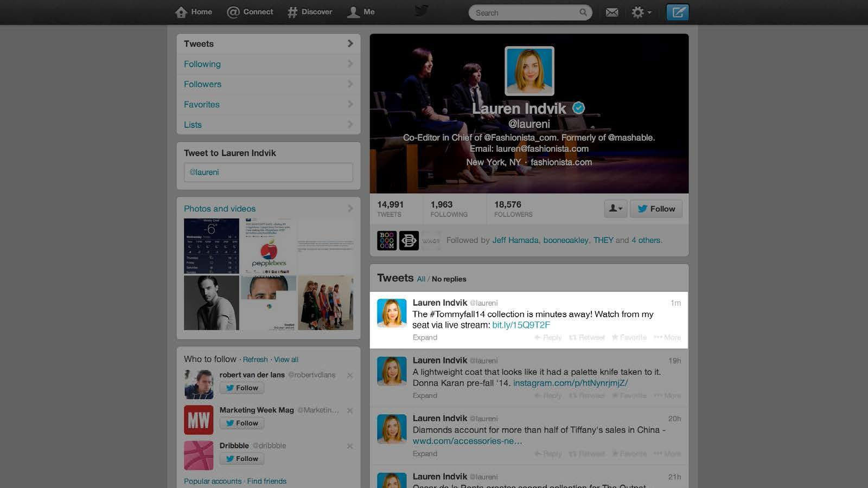The image size is (868, 488).
Task: Open the pepplebees photo thumbnail
Action: [269, 246]
